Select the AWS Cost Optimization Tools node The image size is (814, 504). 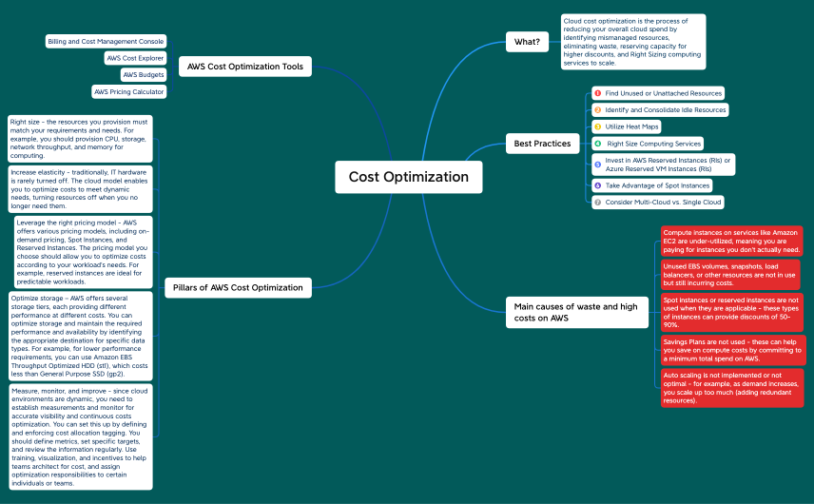[245, 67]
